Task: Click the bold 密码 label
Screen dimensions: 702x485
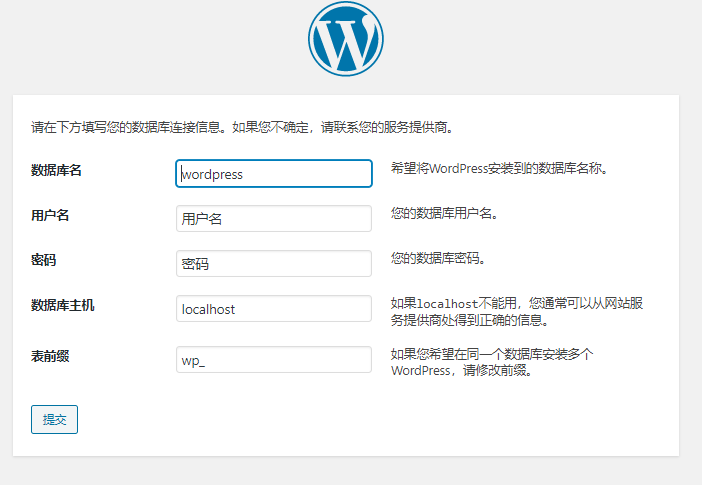Action: click(43, 260)
